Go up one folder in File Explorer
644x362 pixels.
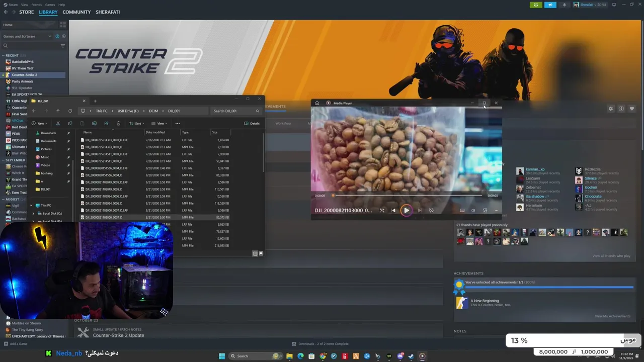(x=58, y=111)
